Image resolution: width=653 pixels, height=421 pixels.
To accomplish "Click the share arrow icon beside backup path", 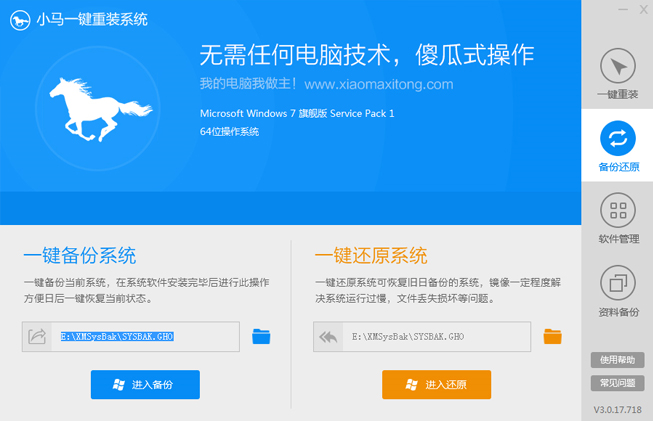I will [38, 337].
